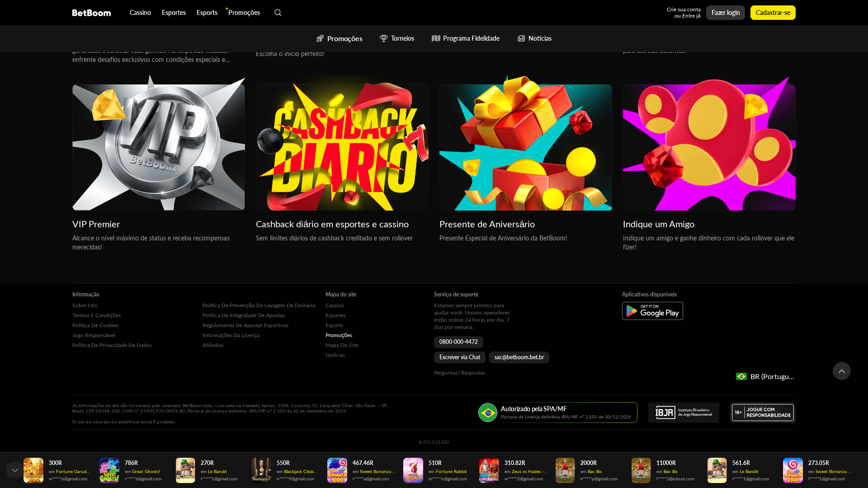Image resolution: width=868 pixels, height=488 pixels.
Task: Click the Cadastrar-se button
Action: (773, 13)
